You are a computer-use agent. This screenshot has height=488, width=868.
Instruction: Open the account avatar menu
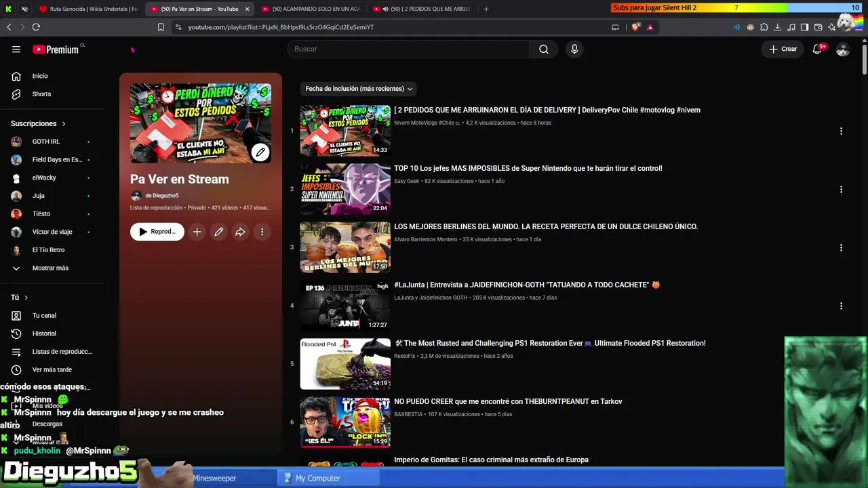click(x=843, y=49)
